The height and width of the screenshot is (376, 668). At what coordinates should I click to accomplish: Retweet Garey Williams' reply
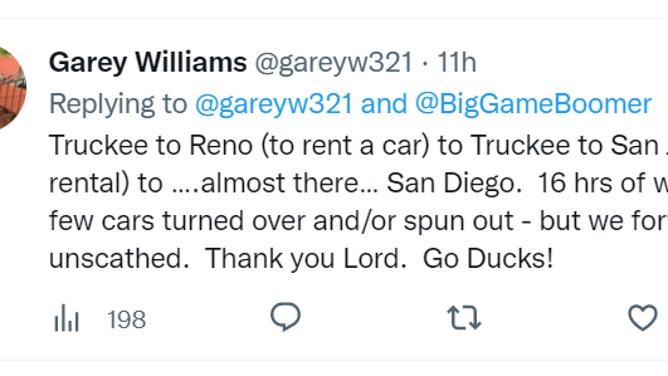464,318
